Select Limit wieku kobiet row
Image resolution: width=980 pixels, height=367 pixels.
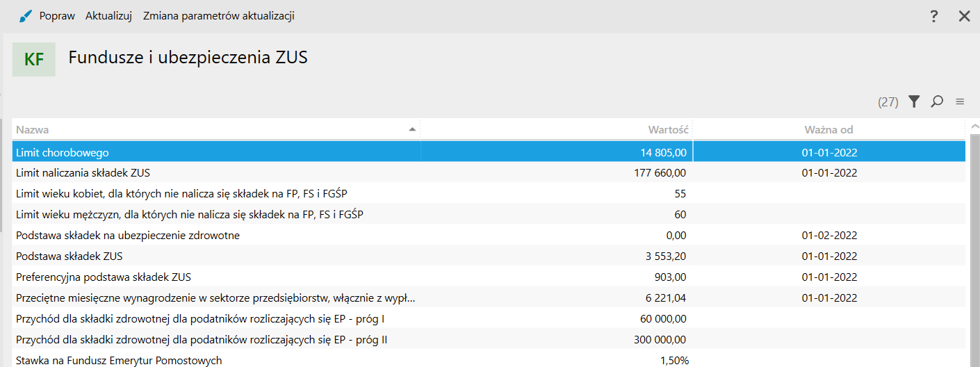(489, 193)
